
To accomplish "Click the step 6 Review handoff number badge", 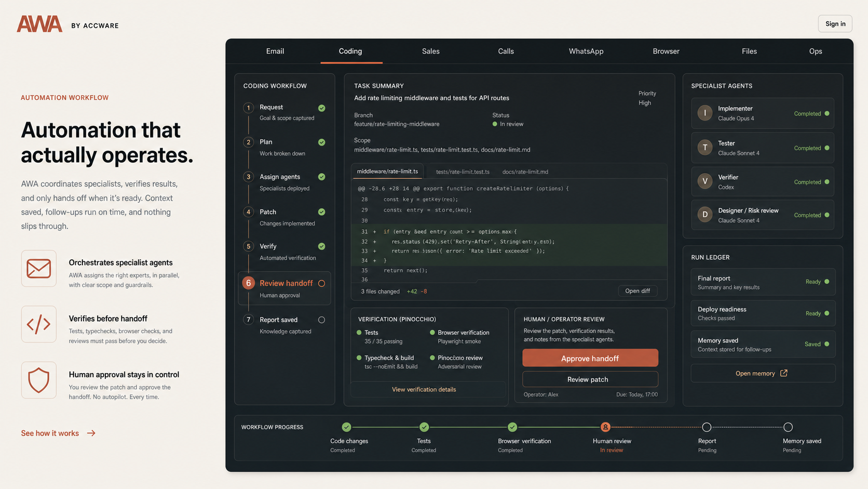I will pyautogui.click(x=249, y=283).
